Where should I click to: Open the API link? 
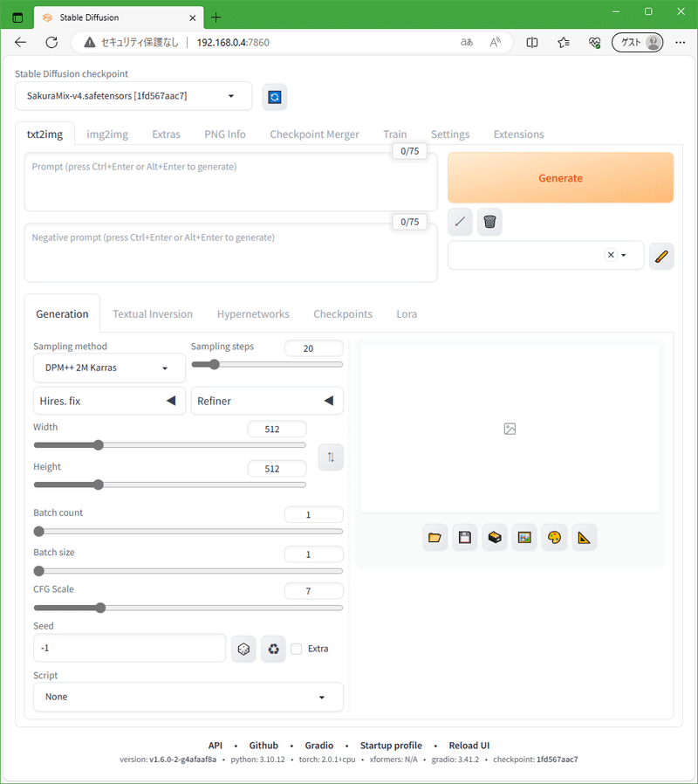pyautogui.click(x=216, y=746)
